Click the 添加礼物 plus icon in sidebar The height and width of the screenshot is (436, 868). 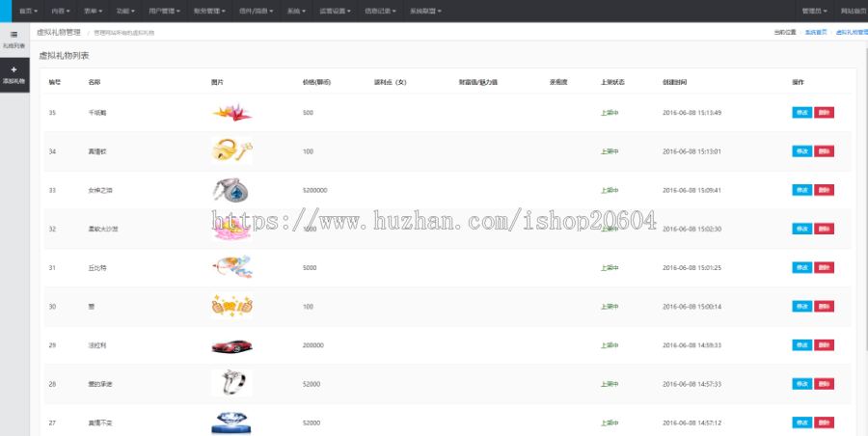coord(14,69)
